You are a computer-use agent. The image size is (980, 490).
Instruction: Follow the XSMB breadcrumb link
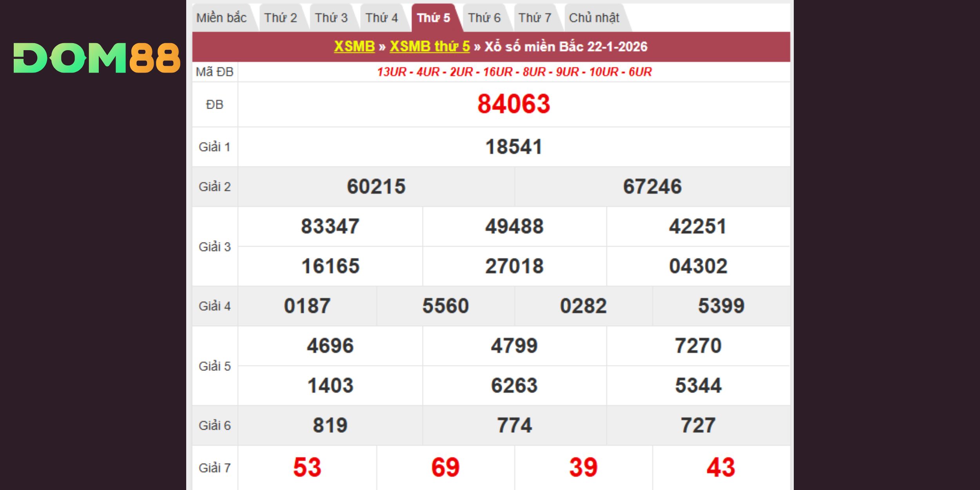click(x=354, y=47)
